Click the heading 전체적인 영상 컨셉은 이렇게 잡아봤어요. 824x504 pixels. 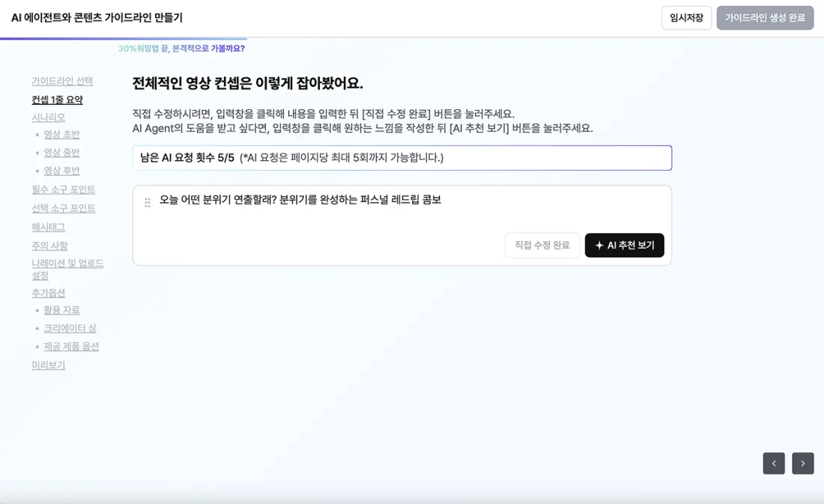point(247,83)
